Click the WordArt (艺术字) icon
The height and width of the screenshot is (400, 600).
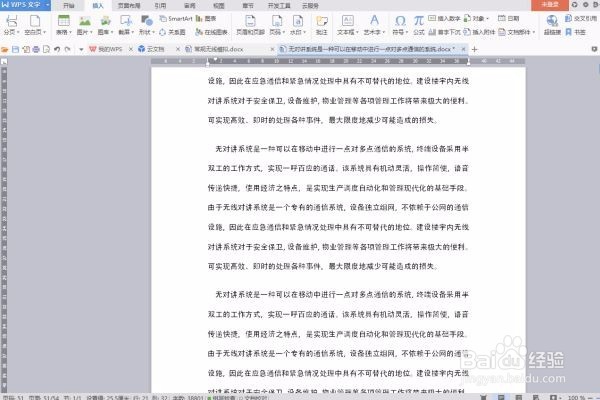click(x=374, y=20)
